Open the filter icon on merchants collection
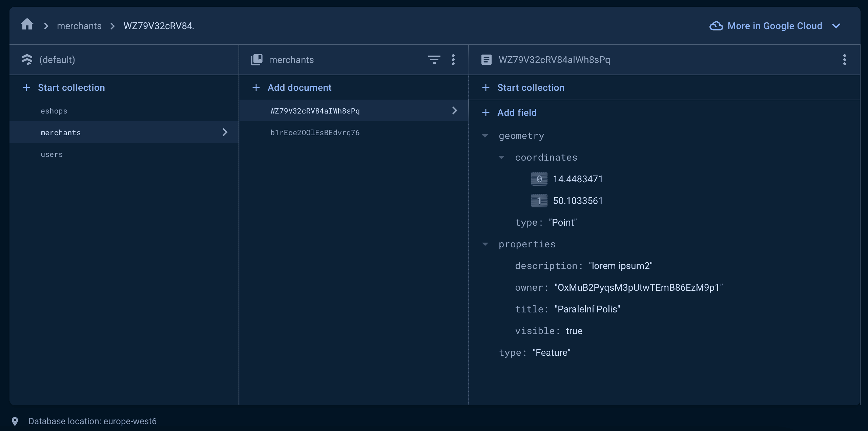This screenshot has height=431, width=868. pos(434,60)
